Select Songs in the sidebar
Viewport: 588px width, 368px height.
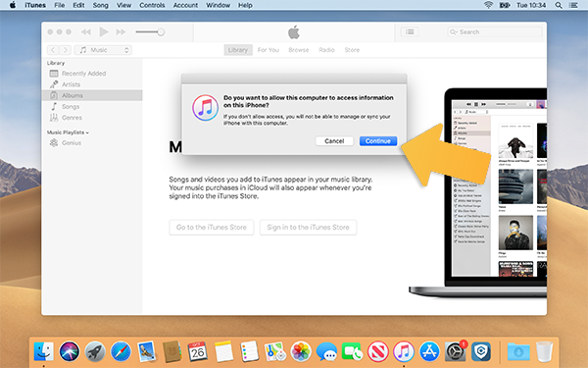pos(92,107)
